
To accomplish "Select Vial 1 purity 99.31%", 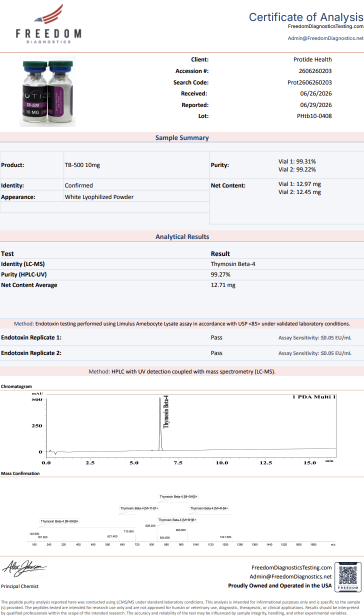I will [x=297, y=161].
